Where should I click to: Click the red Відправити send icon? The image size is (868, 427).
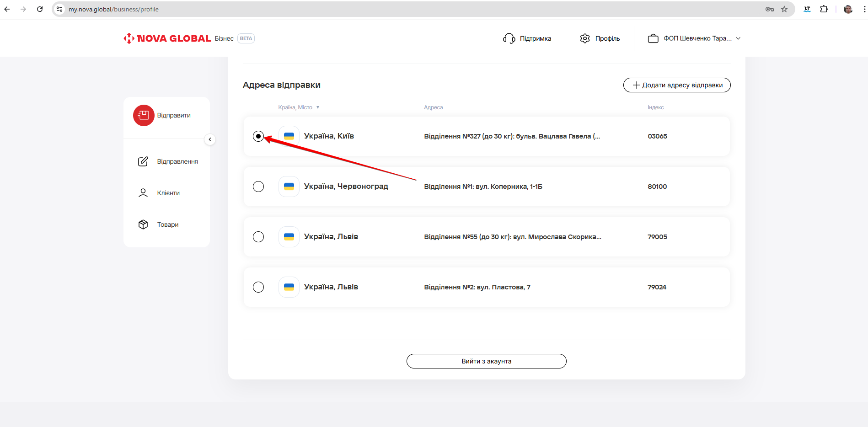tap(144, 115)
